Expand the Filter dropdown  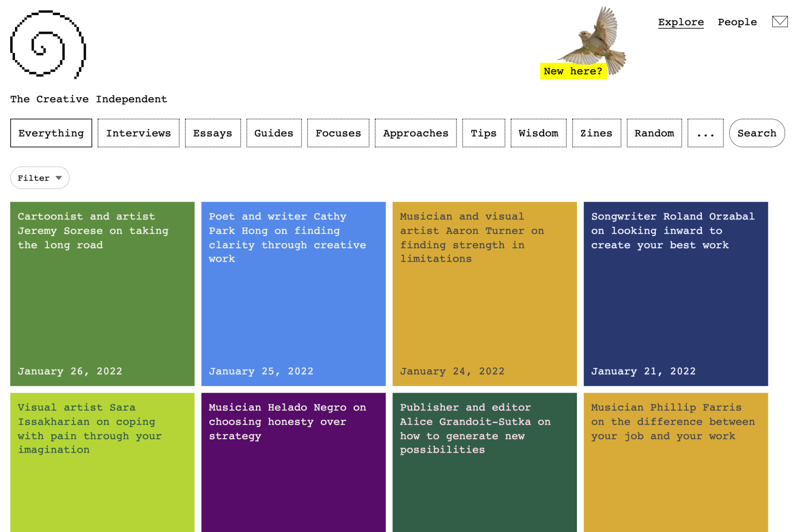40,178
